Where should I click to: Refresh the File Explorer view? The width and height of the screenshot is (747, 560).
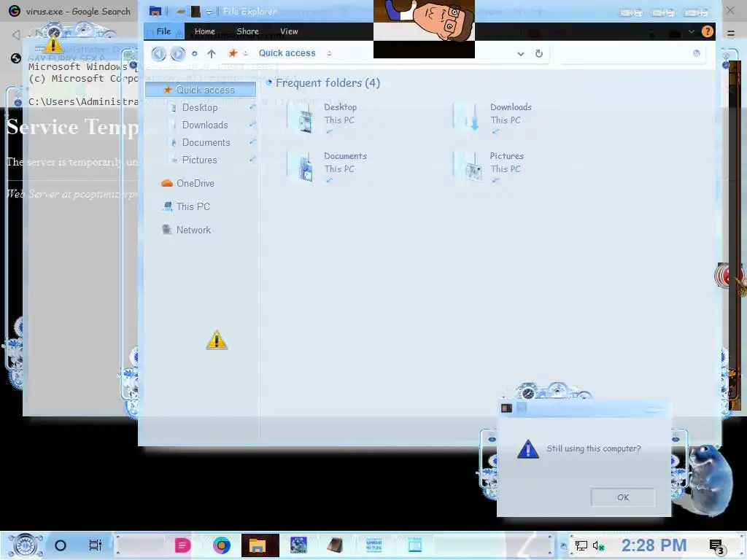point(539,53)
